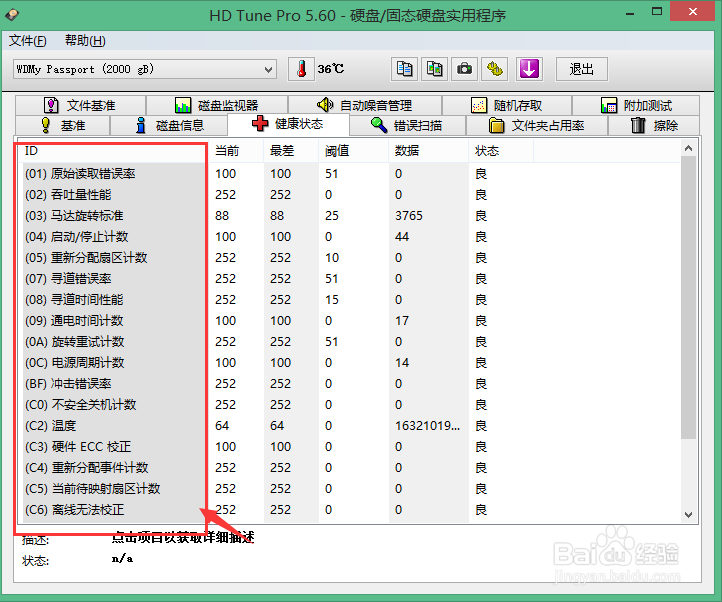Select row (05) 重新分配扇区计数
Image resolution: width=722 pixels, height=602 pixels.
349,257
